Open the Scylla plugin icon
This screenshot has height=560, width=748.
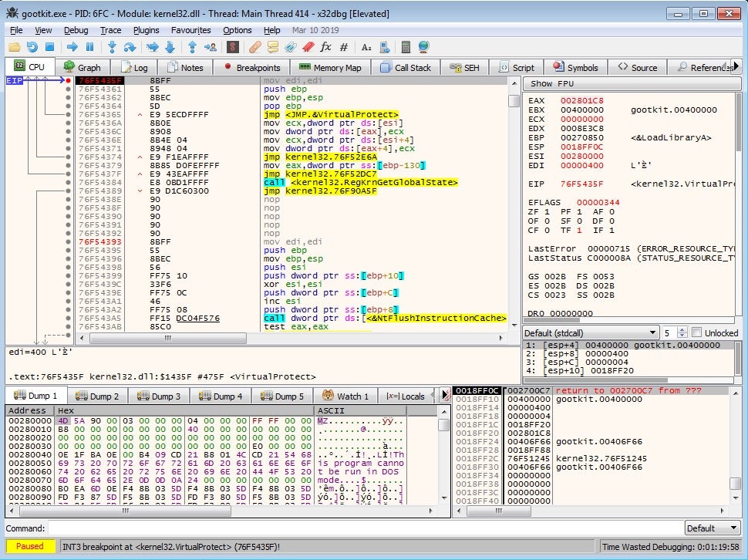click(x=232, y=47)
